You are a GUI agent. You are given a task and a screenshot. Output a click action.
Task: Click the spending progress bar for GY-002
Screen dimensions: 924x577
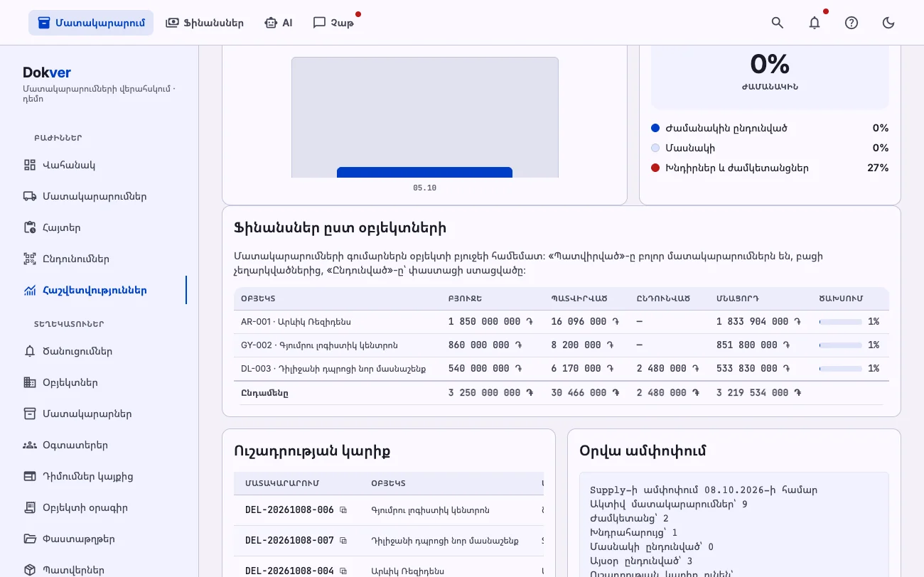[x=840, y=345]
